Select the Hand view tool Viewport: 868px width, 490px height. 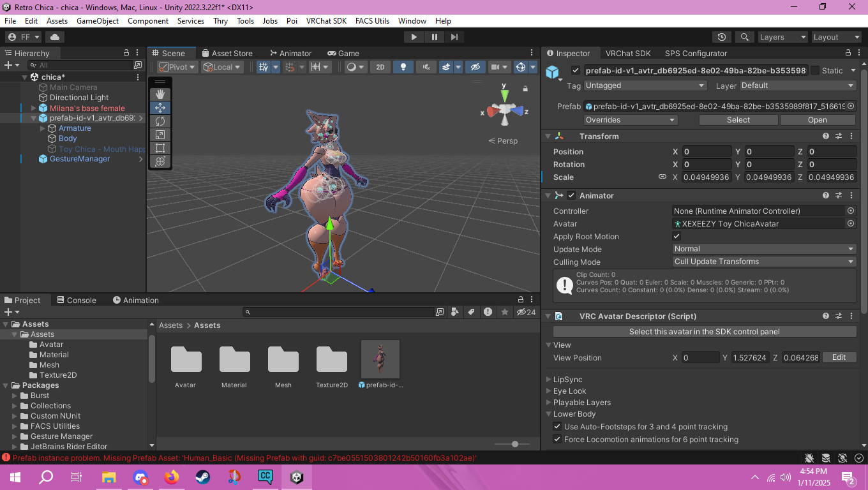[x=160, y=94]
